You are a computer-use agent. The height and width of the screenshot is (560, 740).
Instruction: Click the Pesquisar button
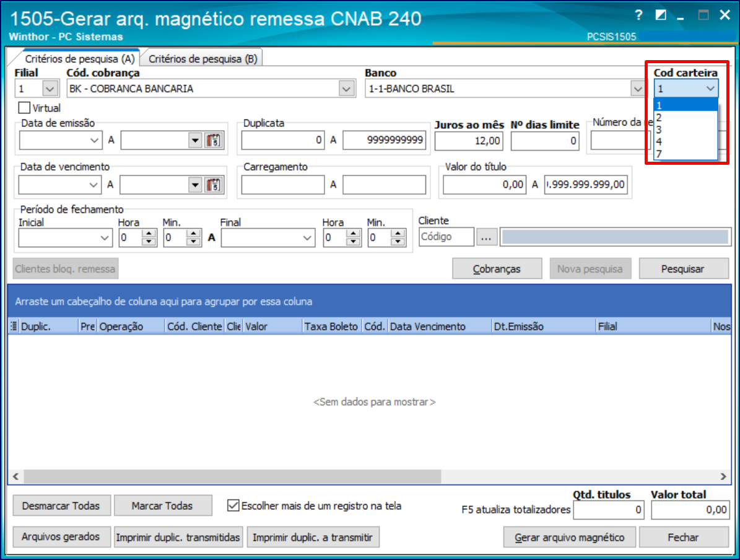[684, 269]
